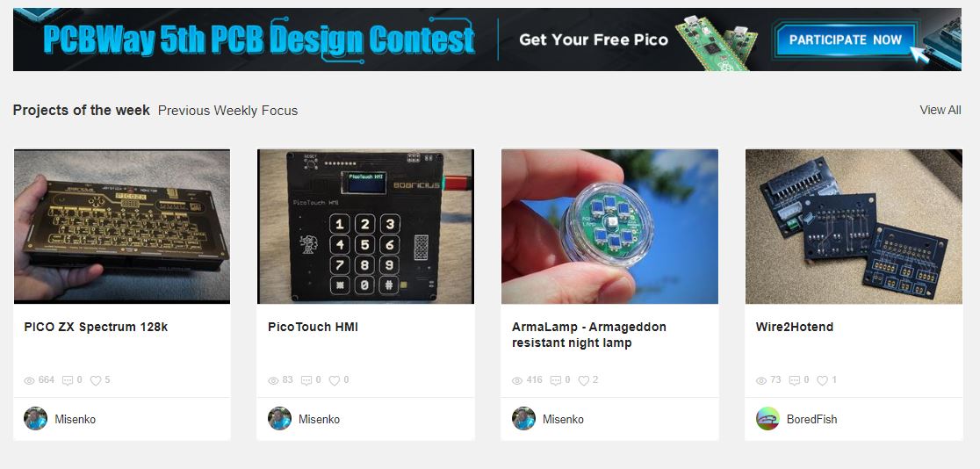Viewport: 980px width, 469px height.
Task: Click the comment icon on PICO ZX Spectrum card
Action: 68,380
